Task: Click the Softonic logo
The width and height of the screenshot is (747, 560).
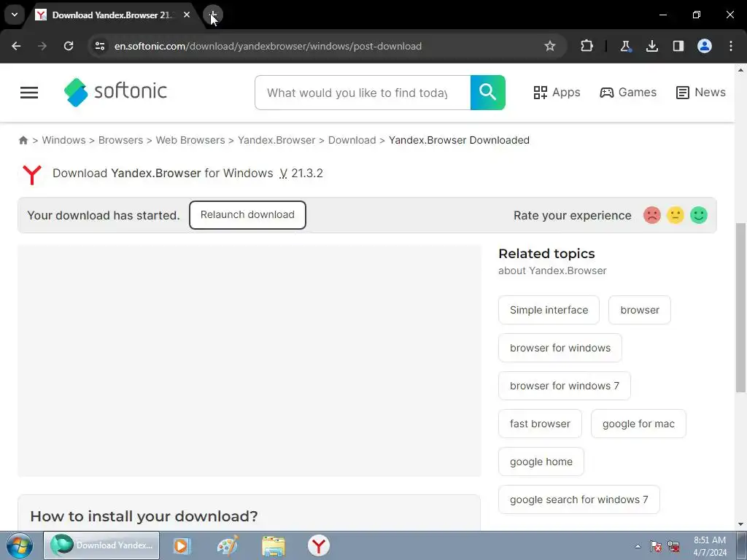Action: coord(116,93)
